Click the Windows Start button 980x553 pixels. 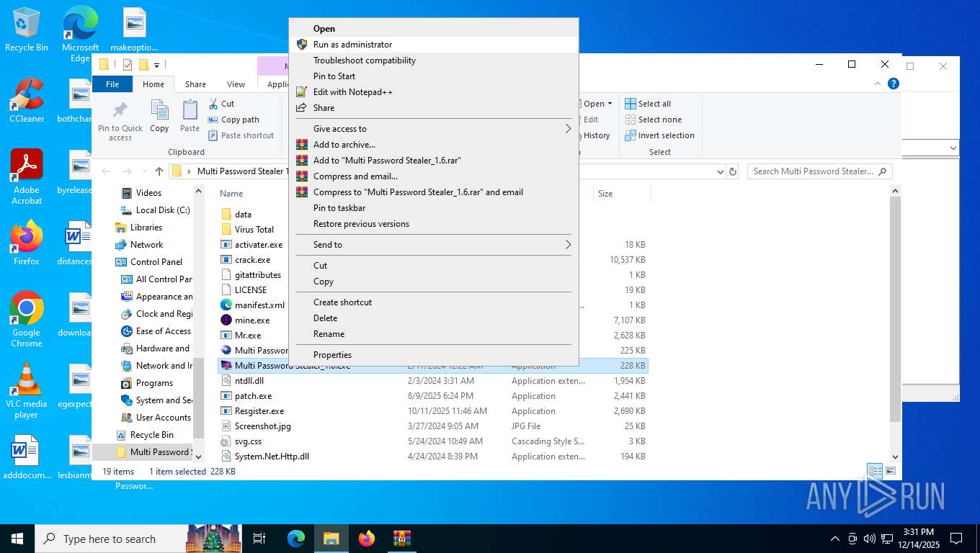17,539
